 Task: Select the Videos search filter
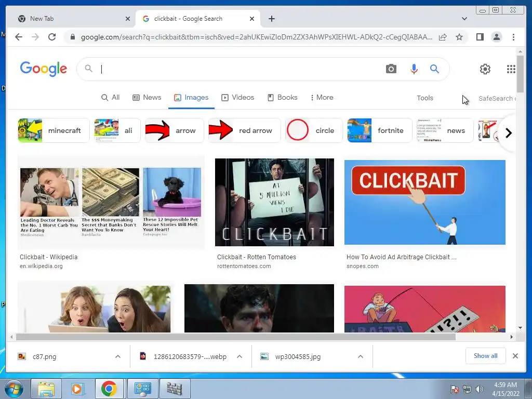pyautogui.click(x=237, y=98)
